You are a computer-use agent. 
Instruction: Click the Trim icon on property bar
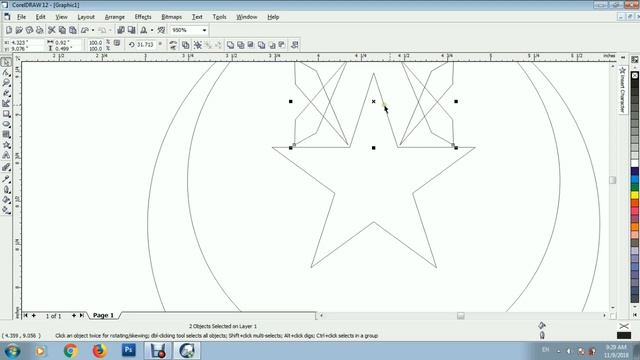(241, 44)
